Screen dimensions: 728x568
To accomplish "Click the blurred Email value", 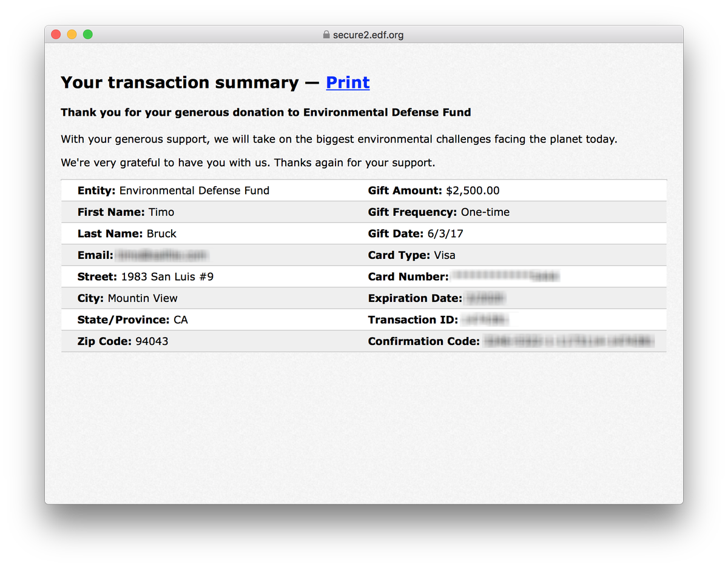I will 161,255.
